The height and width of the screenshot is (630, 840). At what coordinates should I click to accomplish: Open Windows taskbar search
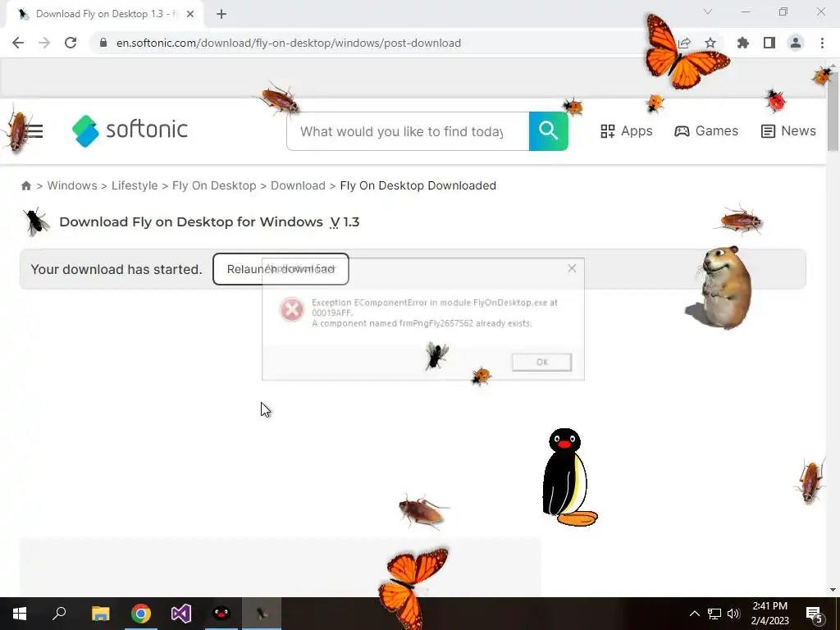click(59, 614)
